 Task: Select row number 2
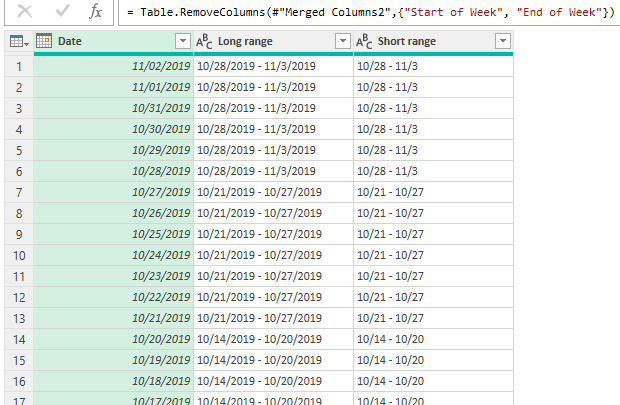tap(19, 87)
